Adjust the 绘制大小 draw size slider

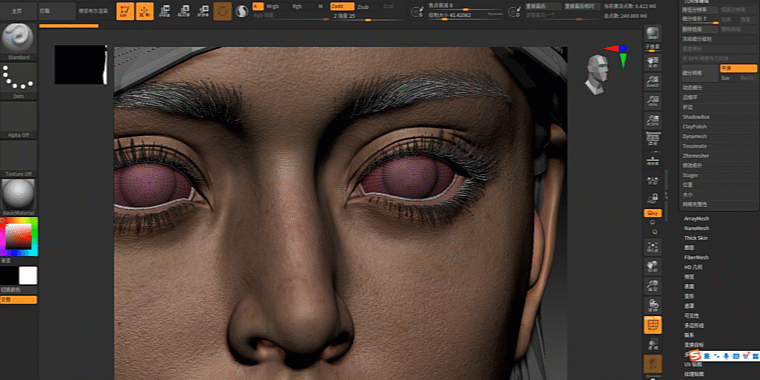pos(465,16)
